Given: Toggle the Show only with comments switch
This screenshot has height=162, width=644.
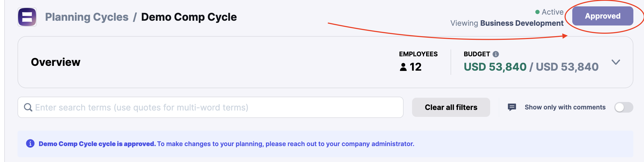Looking at the screenshot, I should (x=624, y=107).
